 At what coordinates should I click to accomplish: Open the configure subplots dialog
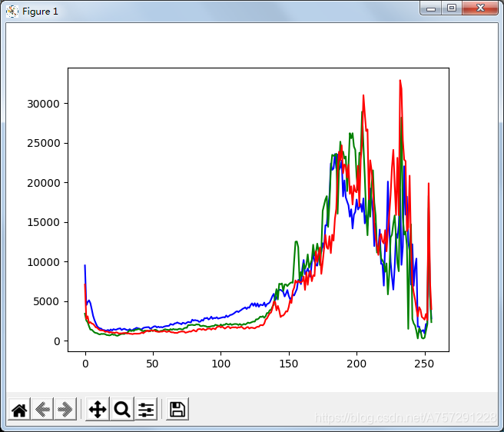146,410
